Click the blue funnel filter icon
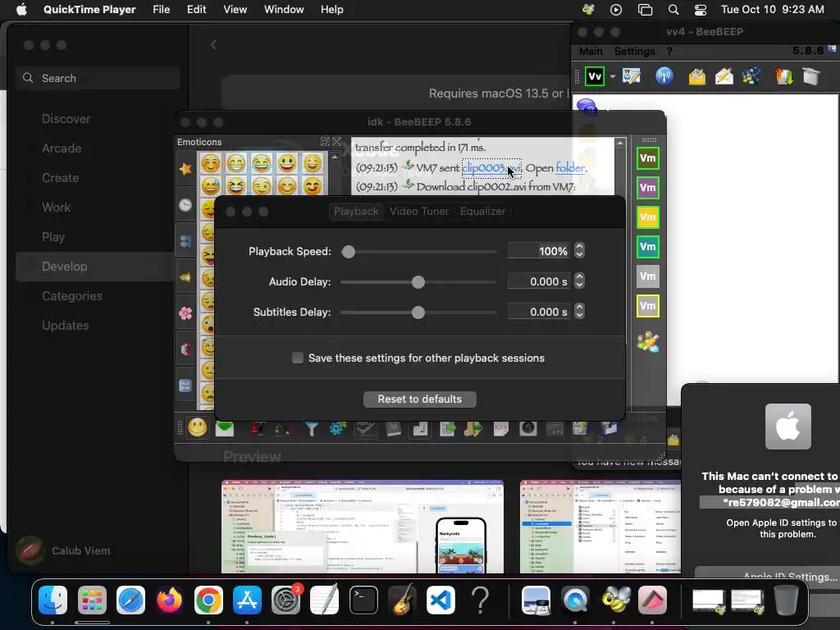Screen dimensions: 840x630 click(311, 428)
